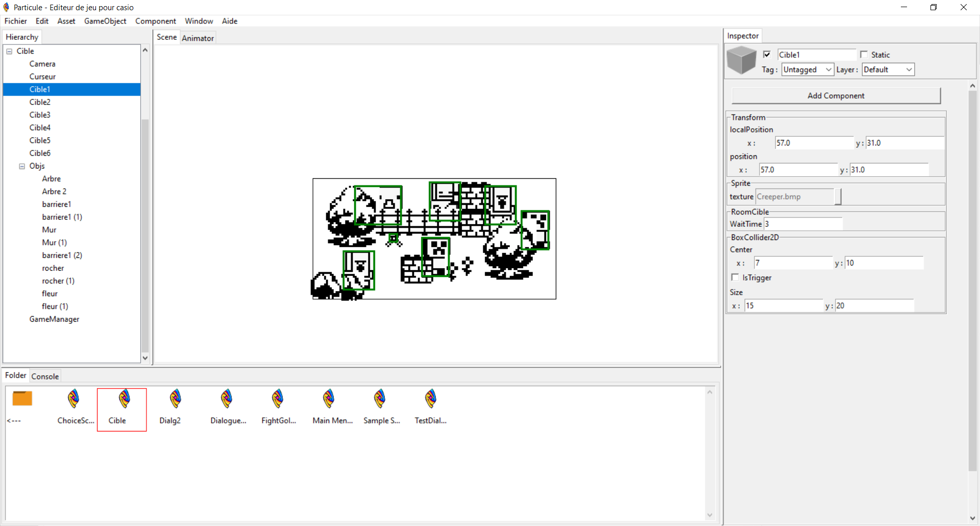Click the Hierarchy scroll up arrow
980x526 pixels.
pyautogui.click(x=145, y=50)
